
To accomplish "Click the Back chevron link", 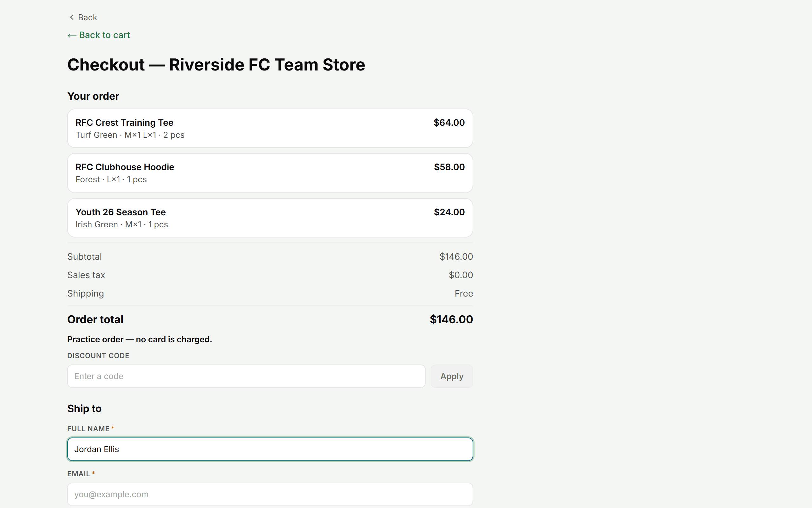I will [x=82, y=17].
